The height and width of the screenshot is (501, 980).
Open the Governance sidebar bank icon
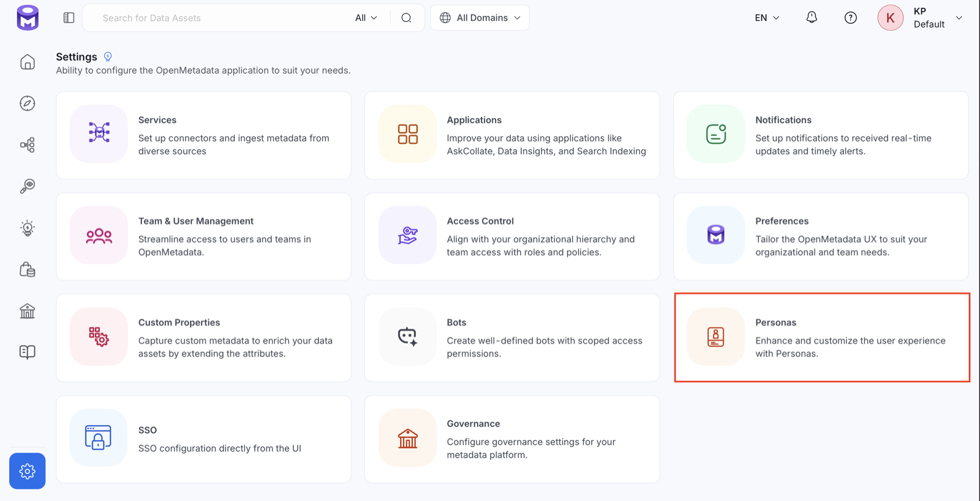pyautogui.click(x=28, y=311)
